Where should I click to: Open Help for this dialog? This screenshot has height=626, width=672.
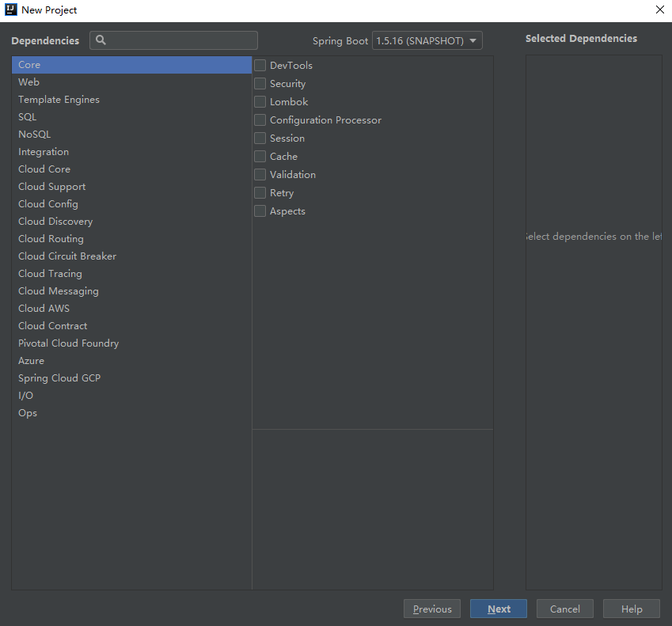(632, 609)
